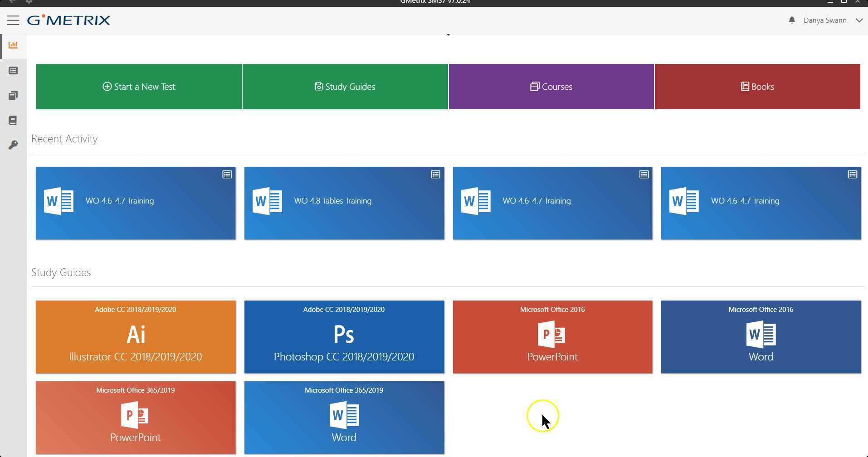The image size is (868, 457).
Task: Click the Danya Swann user name
Action: click(x=825, y=20)
